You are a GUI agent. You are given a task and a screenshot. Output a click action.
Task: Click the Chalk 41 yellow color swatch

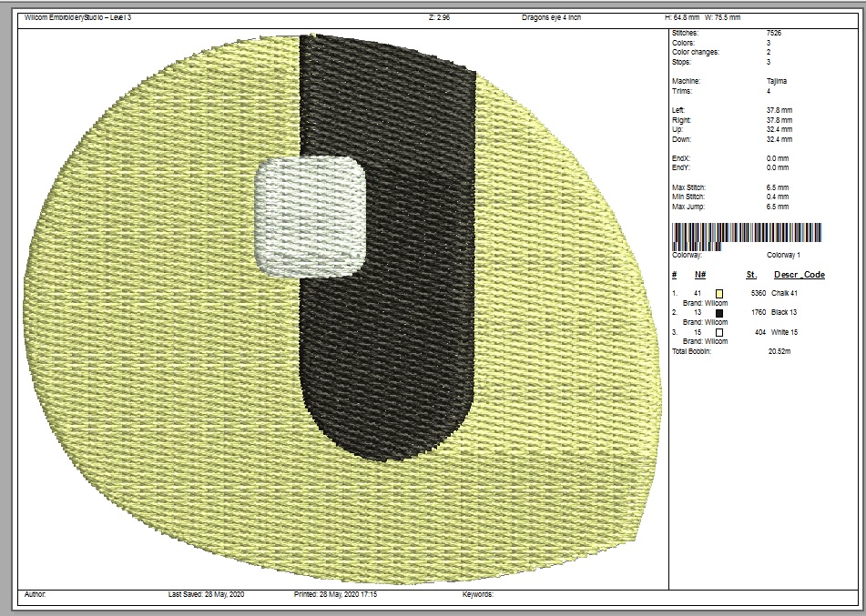719,294
